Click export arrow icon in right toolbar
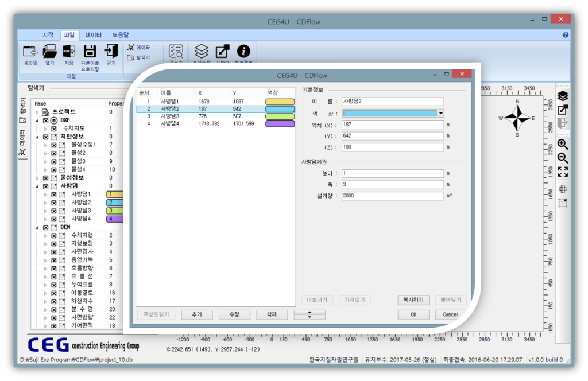Screen dimensions: 588x381 563,110
